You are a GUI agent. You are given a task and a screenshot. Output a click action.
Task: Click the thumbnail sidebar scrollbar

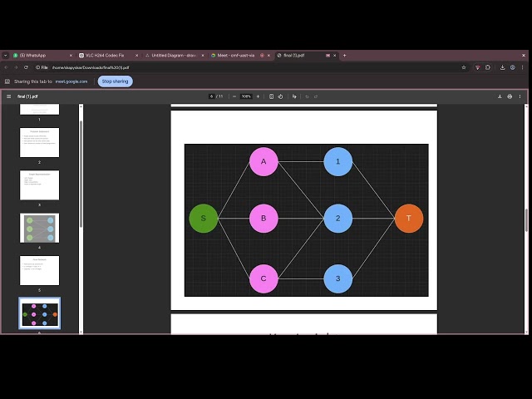pyautogui.click(x=81, y=174)
